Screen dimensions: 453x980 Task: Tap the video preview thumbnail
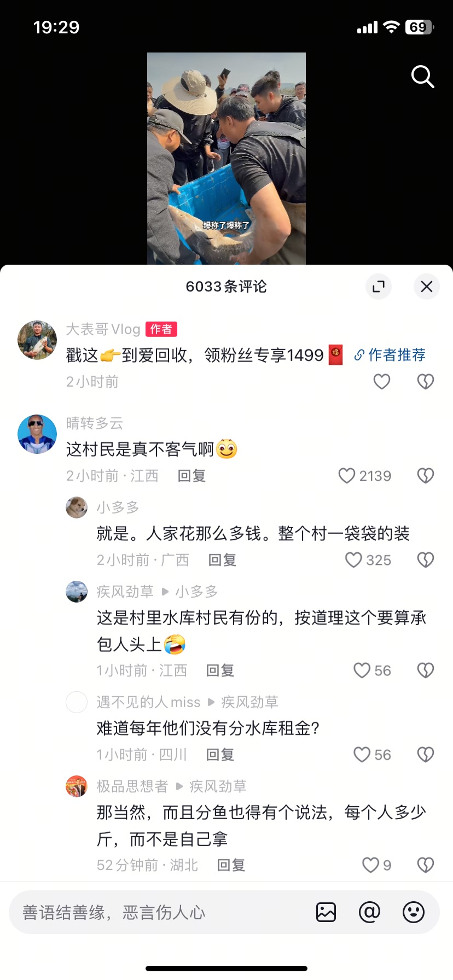coord(226,159)
